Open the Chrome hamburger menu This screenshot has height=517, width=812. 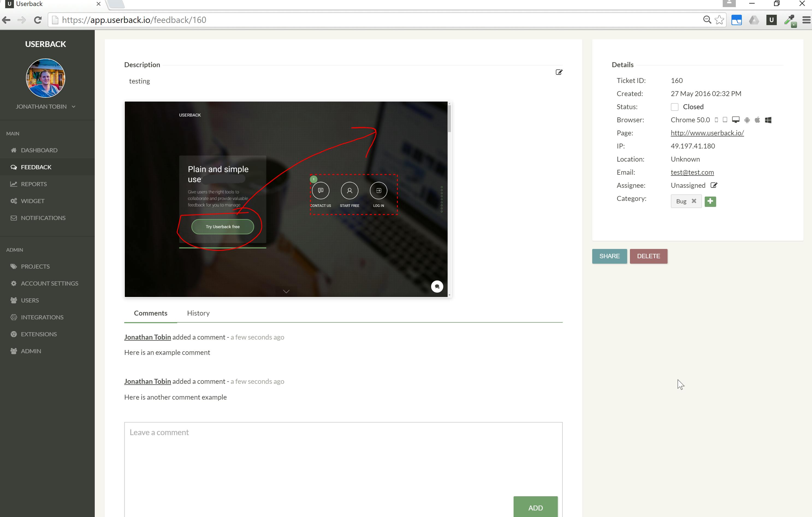[806, 20]
